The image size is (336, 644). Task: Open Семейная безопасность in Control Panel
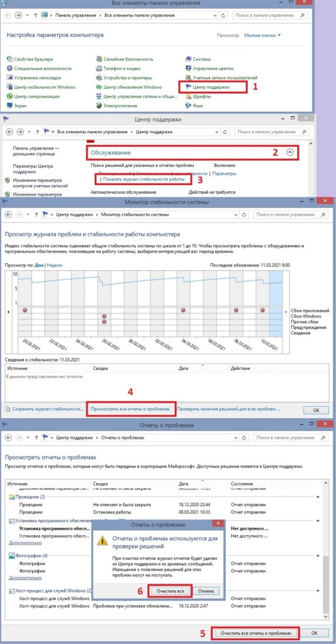tap(125, 59)
